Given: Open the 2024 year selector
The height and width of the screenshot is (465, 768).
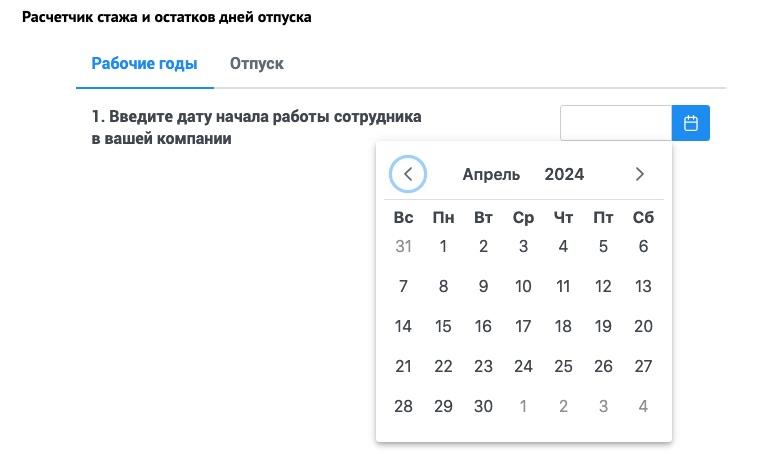Looking at the screenshot, I should tap(564, 174).
